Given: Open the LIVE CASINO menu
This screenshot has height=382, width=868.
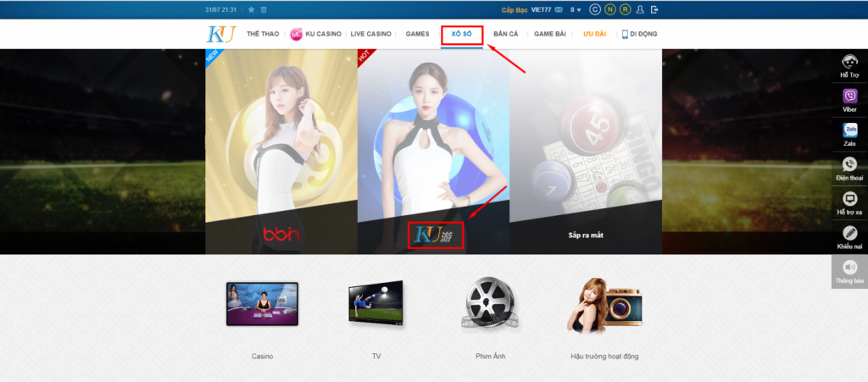Looking at the screenshot, I should (370, 34).
